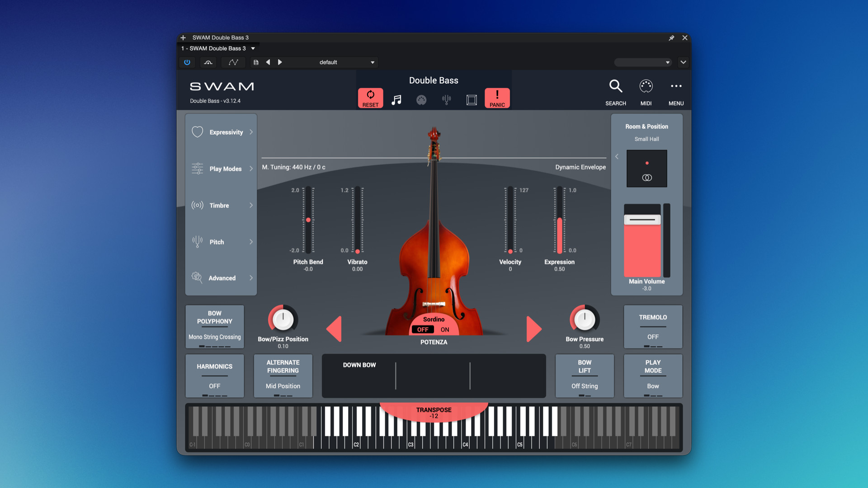868x488 pixels.
Task: Click the red RESET button
Action: 370,98
